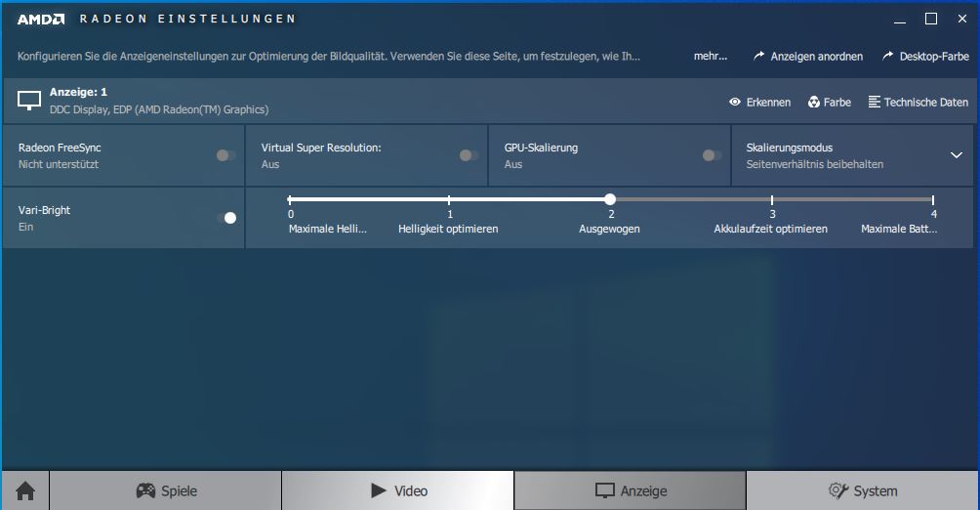Click the AMD logo in title bar
Viewport: 980px width, 510px height.
[x=41, y=20]
